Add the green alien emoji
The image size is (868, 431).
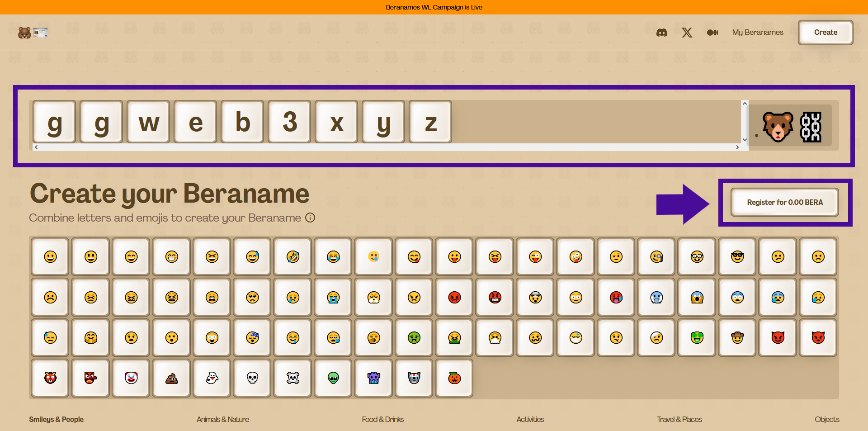[x=333, y=378]
